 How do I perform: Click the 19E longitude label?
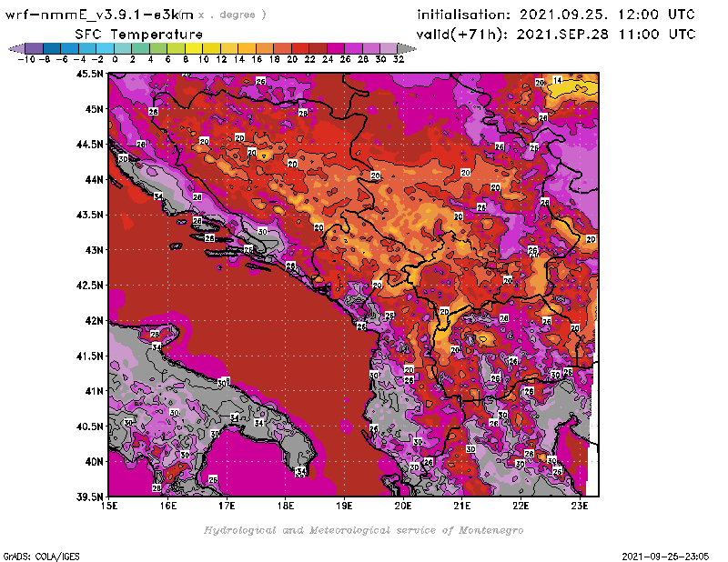344,506
